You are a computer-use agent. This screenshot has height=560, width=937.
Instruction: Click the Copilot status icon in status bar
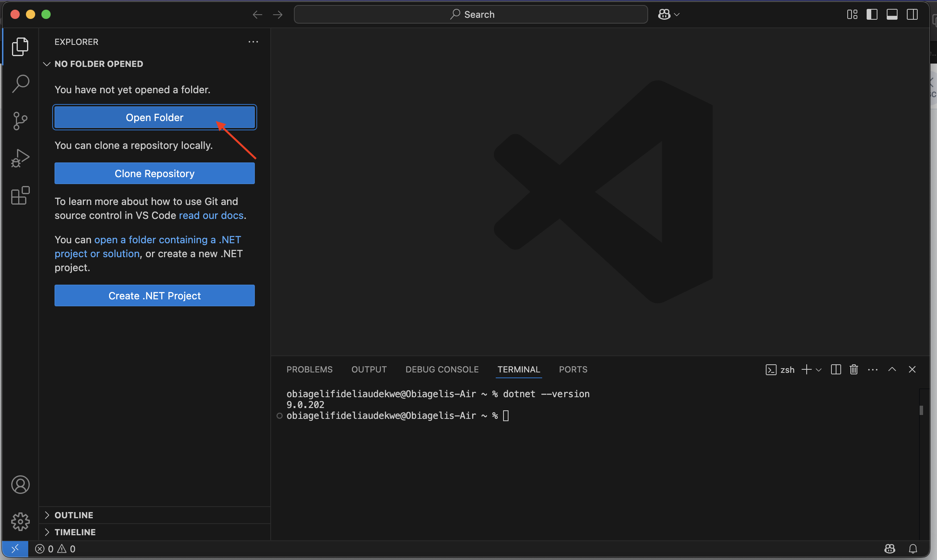point(890,549)
